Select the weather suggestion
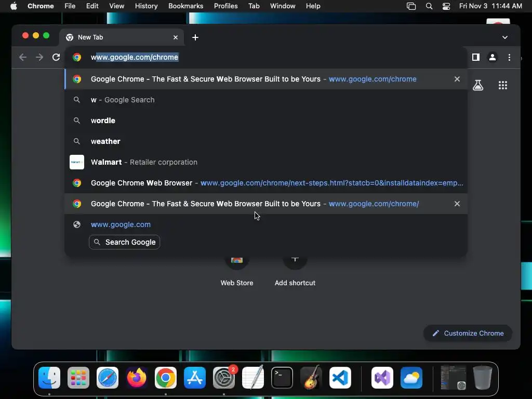 point(266,141)
